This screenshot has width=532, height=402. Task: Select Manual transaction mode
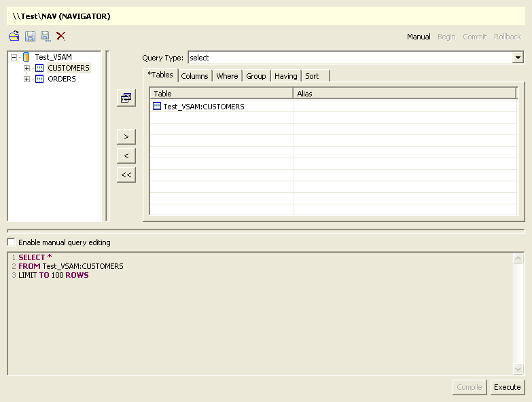pyautogui.click(x=419, y=37)
